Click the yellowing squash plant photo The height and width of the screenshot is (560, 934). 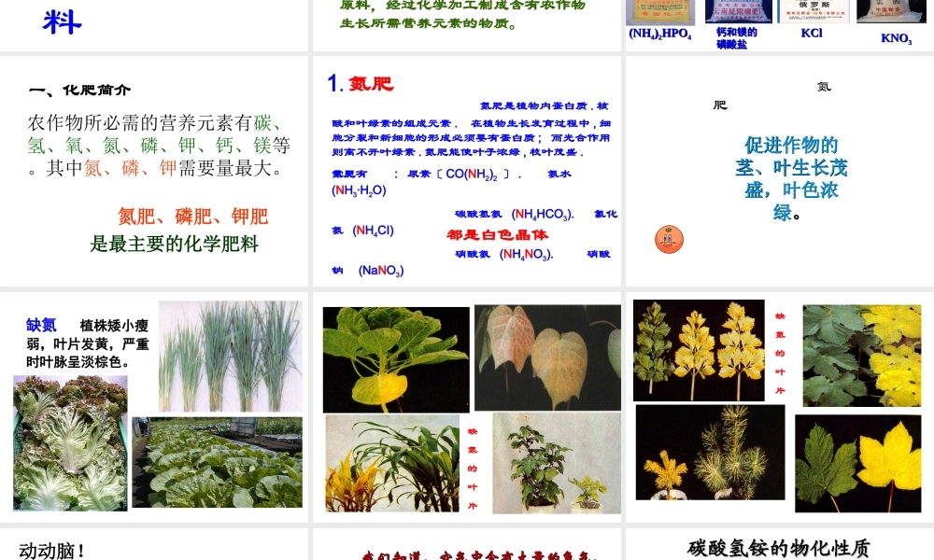(396, 360)
